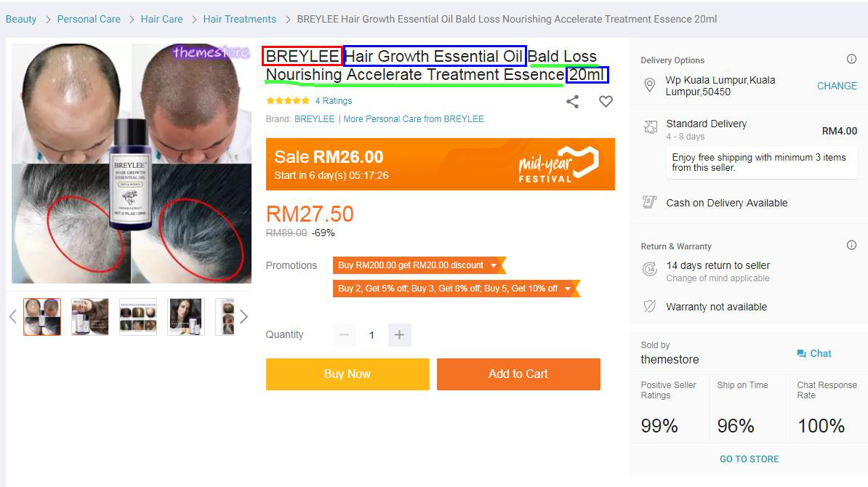Open Return & Warranty info icon
This screenshot has width=868, height=487.
[851, 245]
